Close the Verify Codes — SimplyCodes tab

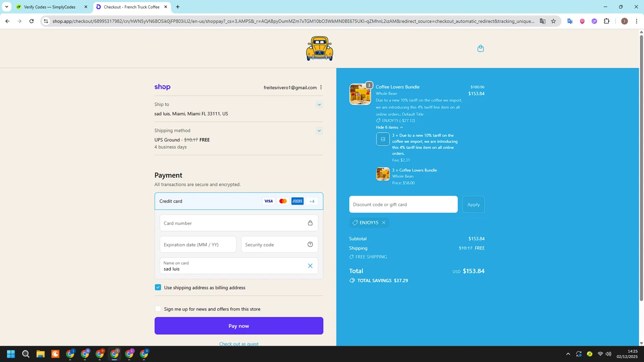pos(86,7)
